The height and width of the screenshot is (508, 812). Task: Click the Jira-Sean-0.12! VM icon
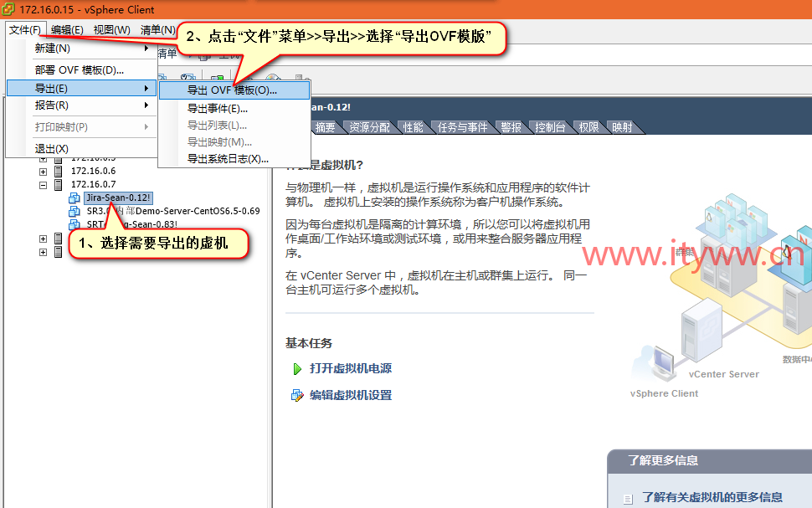[x=75, y=198]
